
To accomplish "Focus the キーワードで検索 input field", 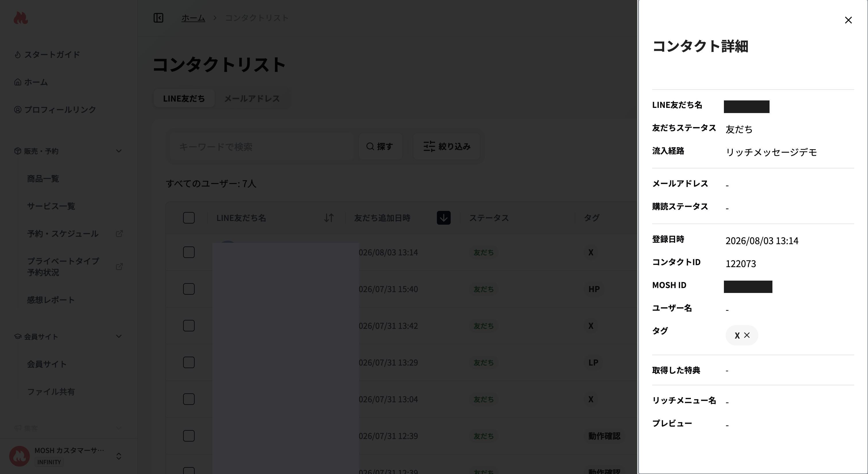I will [x=261, y=147].
